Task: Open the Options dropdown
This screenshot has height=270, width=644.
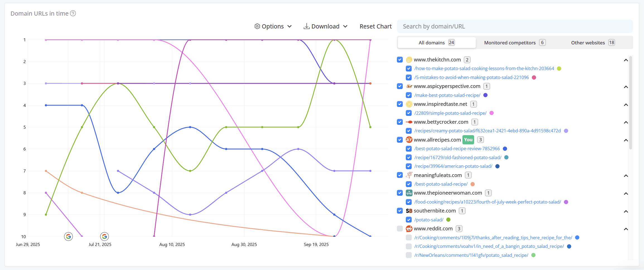Action: [x=273, y=26]
